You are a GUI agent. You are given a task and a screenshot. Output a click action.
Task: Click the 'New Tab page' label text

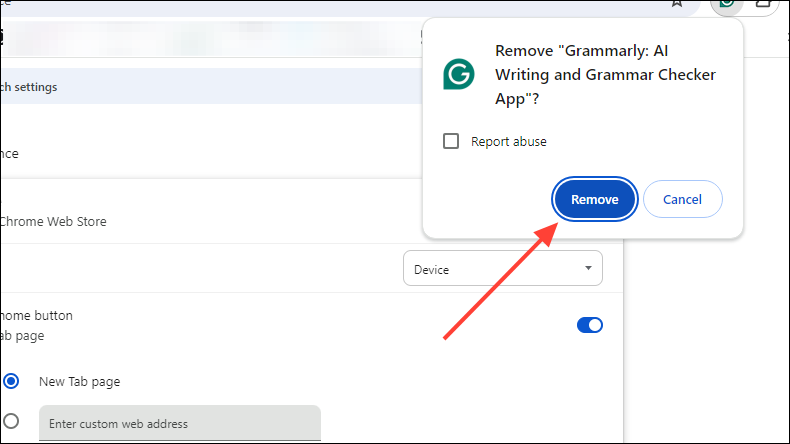coord(80,382)
